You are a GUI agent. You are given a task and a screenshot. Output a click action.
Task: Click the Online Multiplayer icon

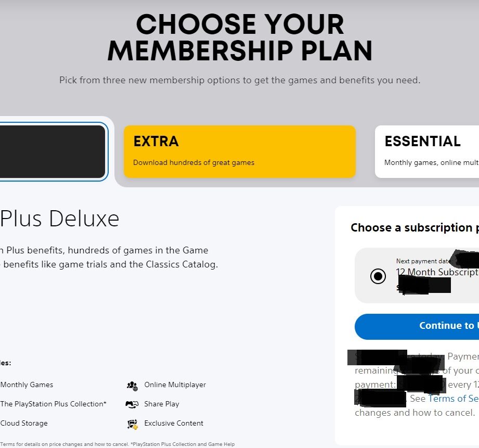click(132, 386)
